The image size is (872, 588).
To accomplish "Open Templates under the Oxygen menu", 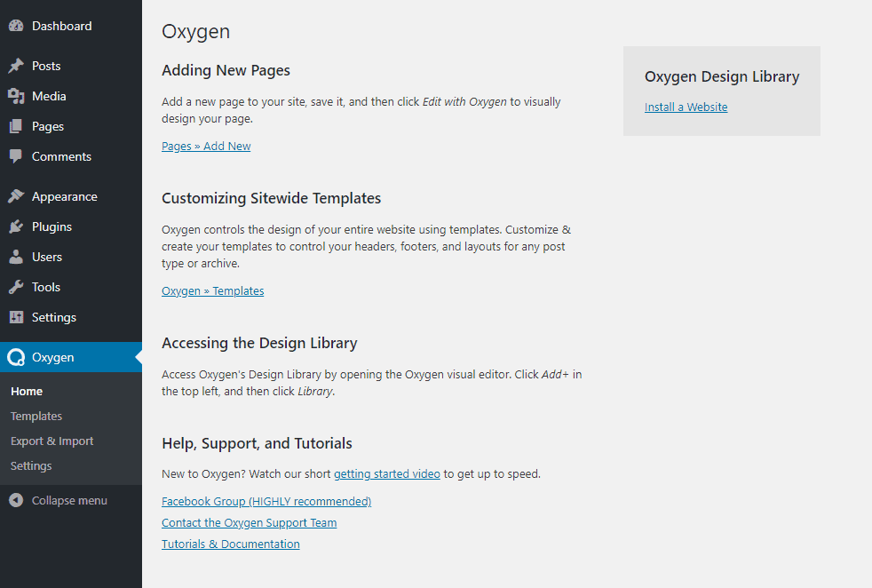I will tap(36, 415).
